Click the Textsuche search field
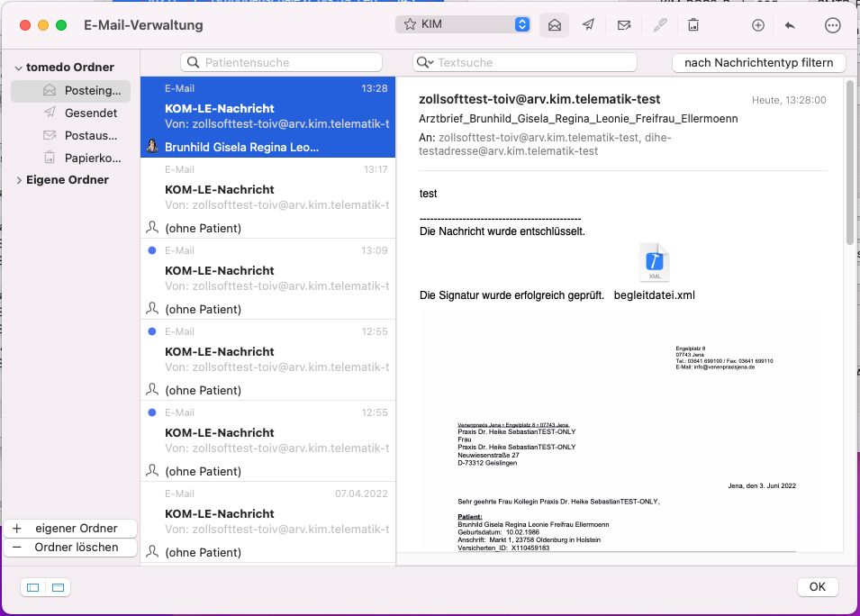Screen dimensions: 860x616 coord(525,62)
